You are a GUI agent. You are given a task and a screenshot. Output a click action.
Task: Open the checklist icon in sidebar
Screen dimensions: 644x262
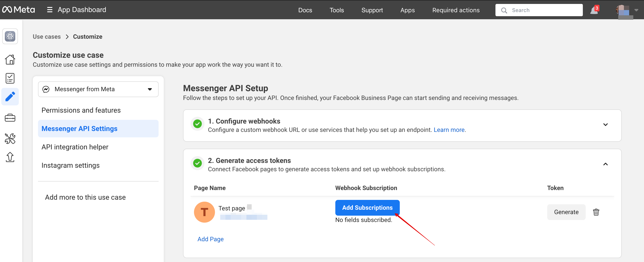point(10,78)
